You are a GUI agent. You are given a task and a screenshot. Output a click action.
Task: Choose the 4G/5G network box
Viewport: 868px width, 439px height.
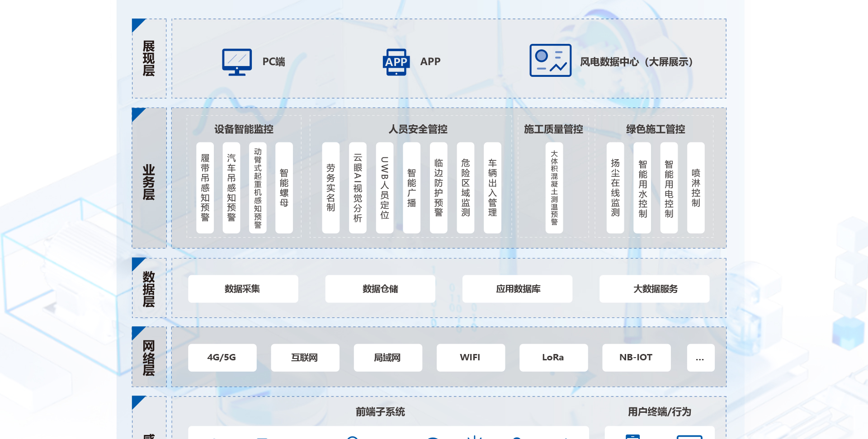[222, 358]
